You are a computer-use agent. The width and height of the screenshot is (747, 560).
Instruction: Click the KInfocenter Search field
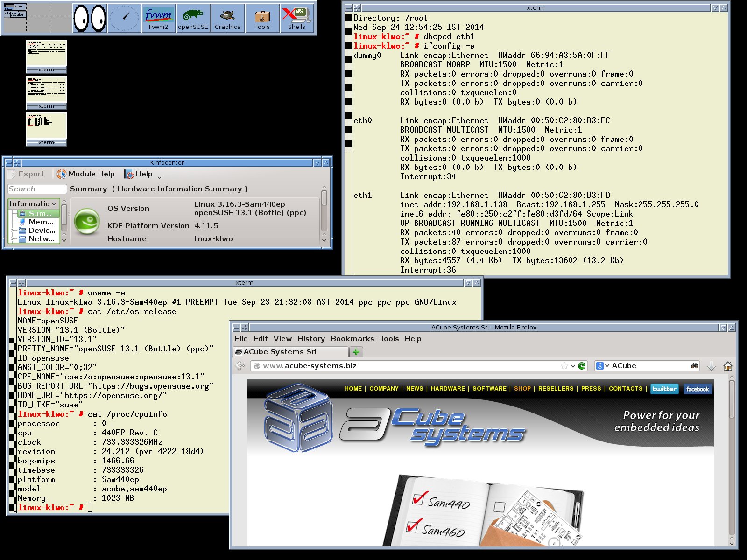click(x=37, y=189)
